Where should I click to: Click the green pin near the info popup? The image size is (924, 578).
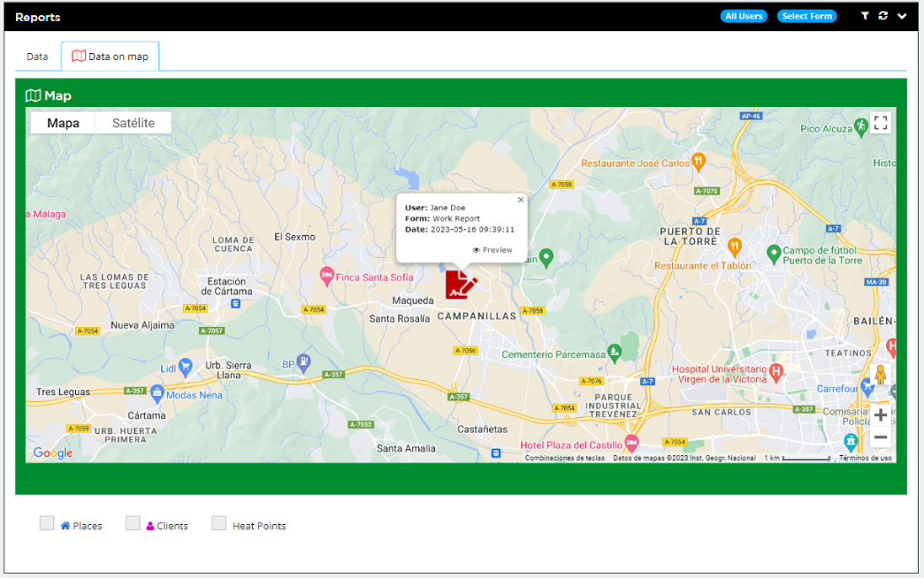click(546, 257)
